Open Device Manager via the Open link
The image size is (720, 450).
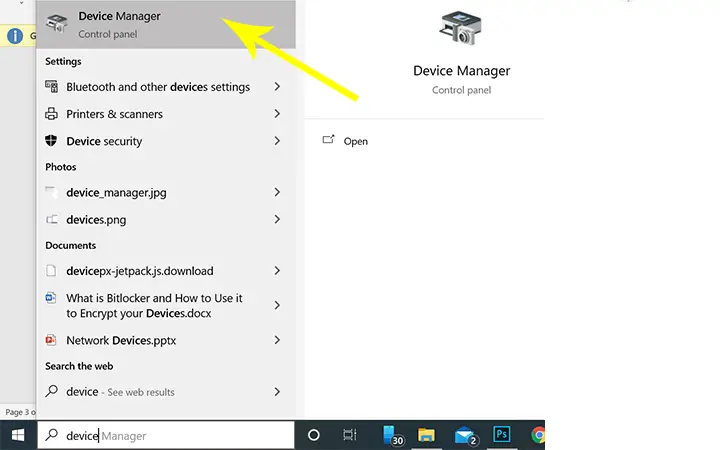point(355,141)
